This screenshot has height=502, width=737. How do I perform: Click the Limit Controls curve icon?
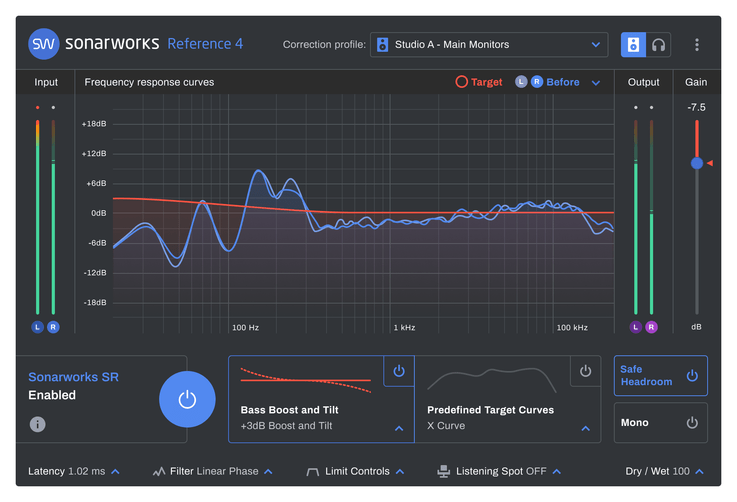tap(312, 471)
